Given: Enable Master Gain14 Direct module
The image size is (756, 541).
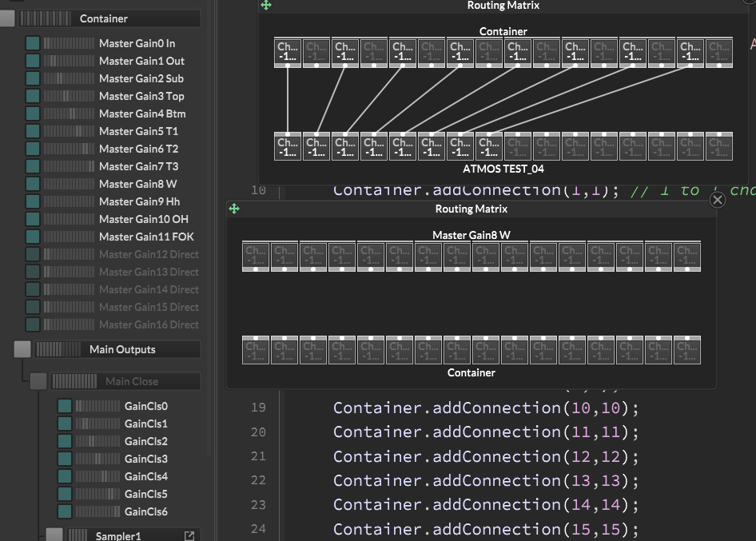Looking at the screenshot, I should (x=33, y=289).
